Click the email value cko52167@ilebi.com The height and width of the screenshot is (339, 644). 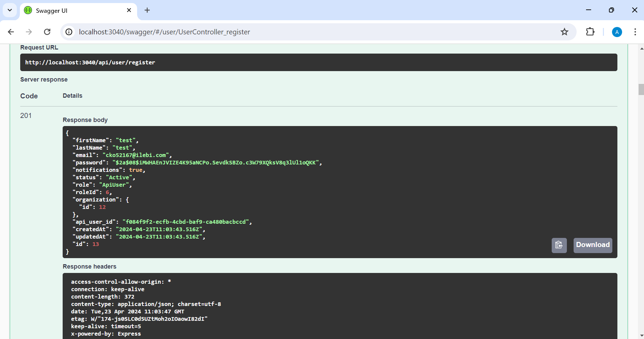pyautogui.click(x=136, y=155)
